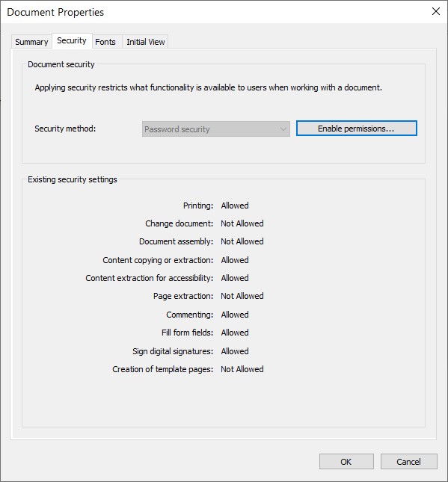Click Not Allowed beside Creation of template pages
This screenshot has width=448, height=482.
(242, 369)
